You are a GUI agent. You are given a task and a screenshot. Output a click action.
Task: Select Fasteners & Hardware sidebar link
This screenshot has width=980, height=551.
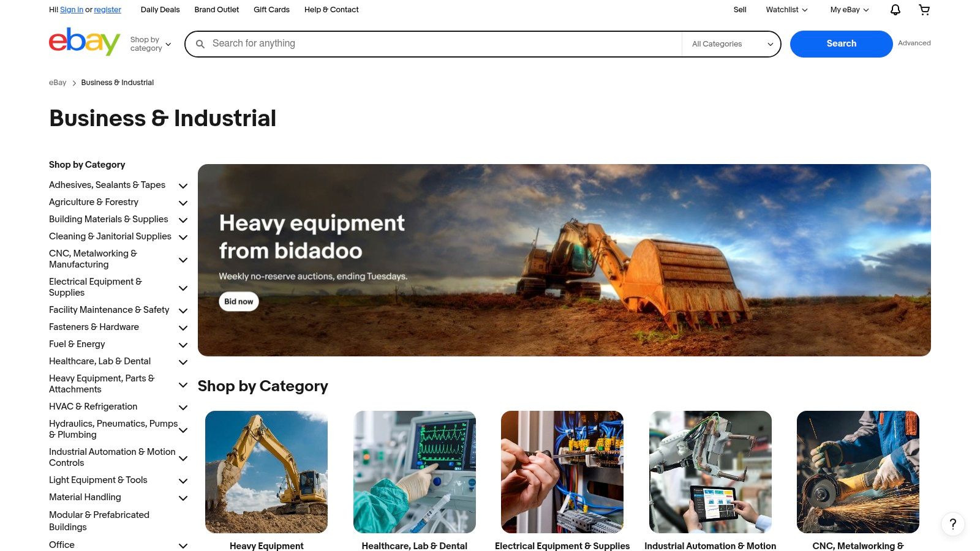pos(94,327)
